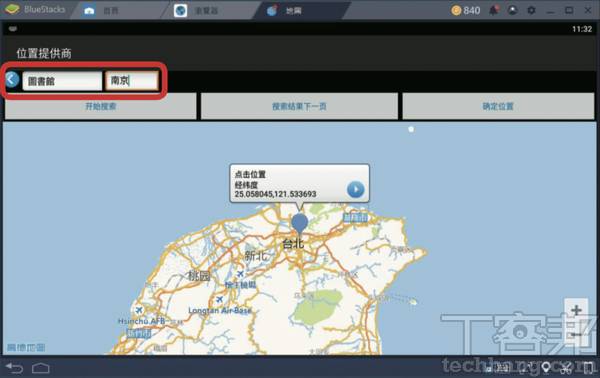Viewport: 600px width, 378px height.
Task: Click the blue back arrow icon
Action: coord(12,80)
